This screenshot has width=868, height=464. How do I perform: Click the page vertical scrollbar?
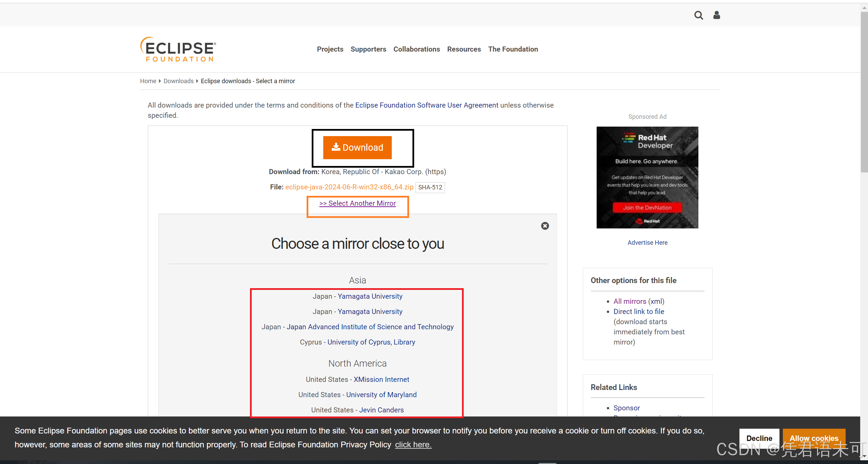[864, 92]
